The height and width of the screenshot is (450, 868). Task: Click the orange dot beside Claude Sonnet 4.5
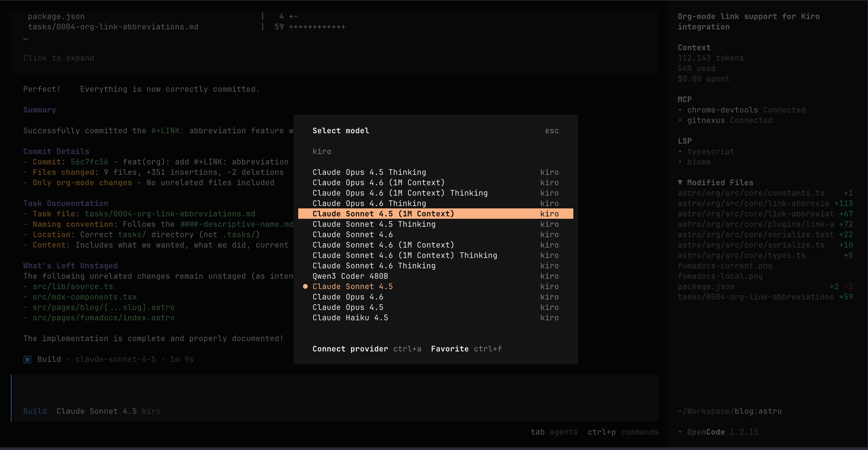pyautogui.click(x=305, y=286)
